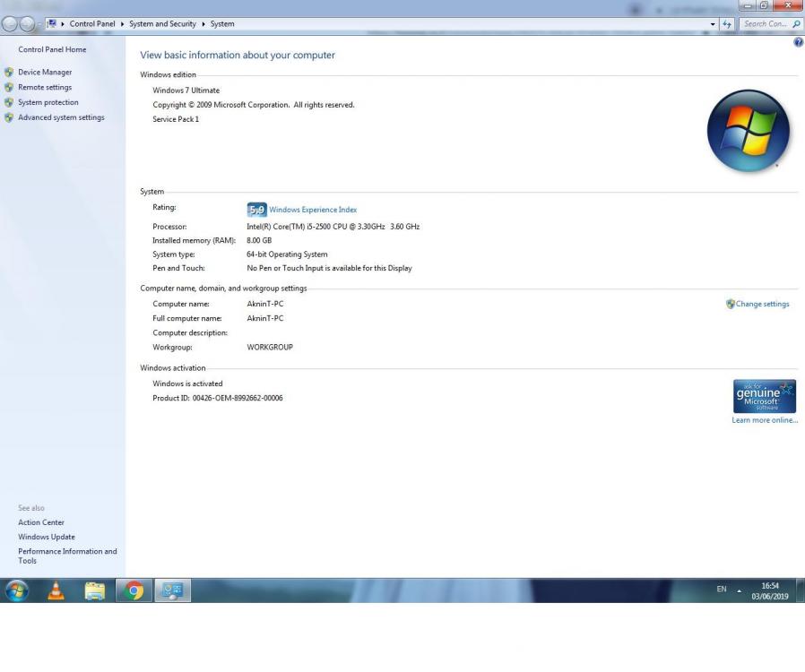Click the No Pen or Touch Input text
805x672 pixels.
[x=329, y=268]
